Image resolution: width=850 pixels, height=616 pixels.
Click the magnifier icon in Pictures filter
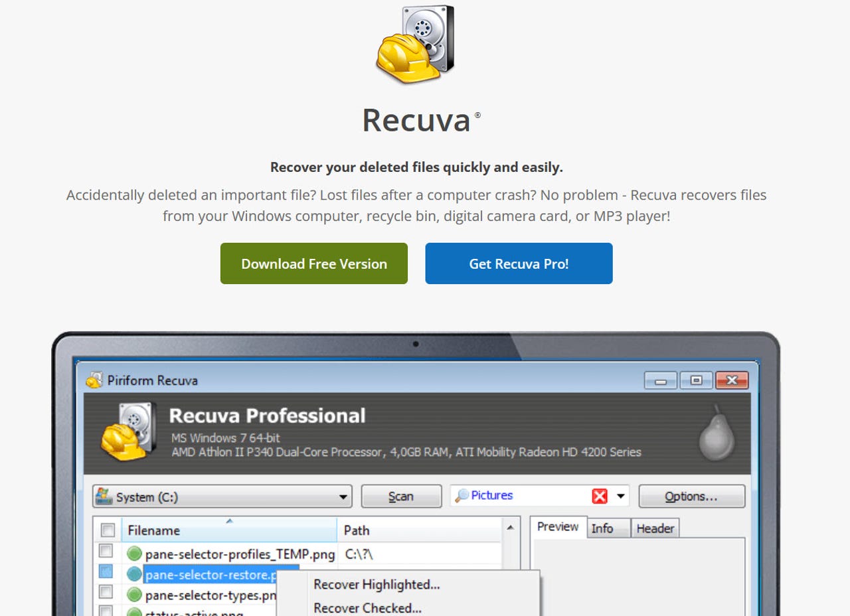coord(462,495)
